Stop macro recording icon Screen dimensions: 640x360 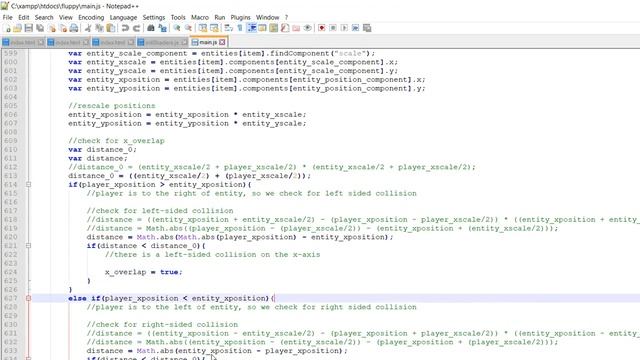click(333, 28)
